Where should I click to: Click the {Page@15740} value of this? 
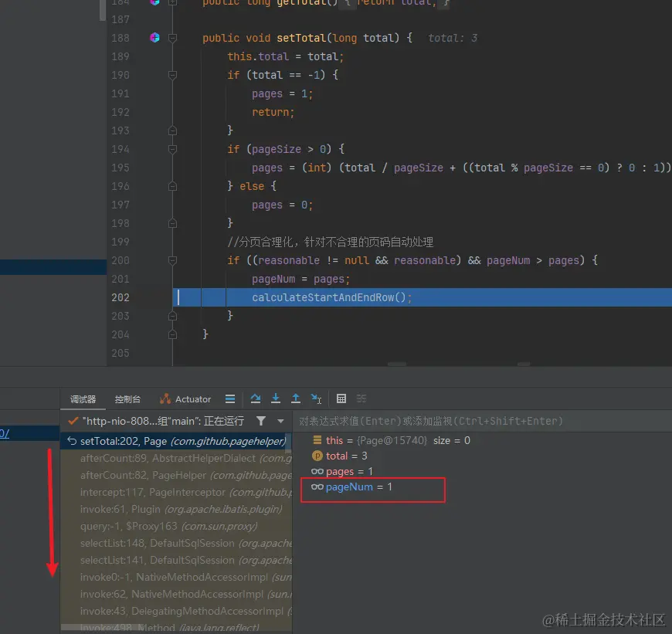tap(392, 440)
